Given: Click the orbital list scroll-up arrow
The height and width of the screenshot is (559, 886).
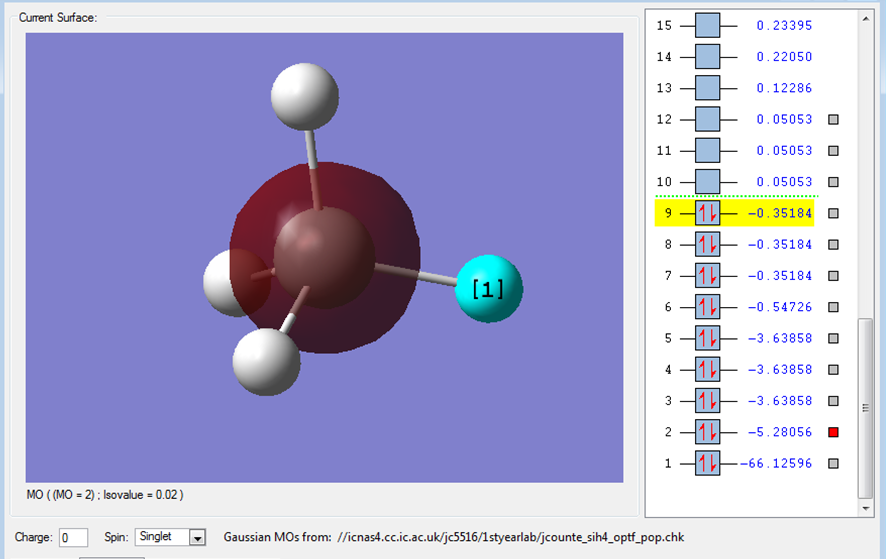Looking at the screenshot, I should click(866, 19).
